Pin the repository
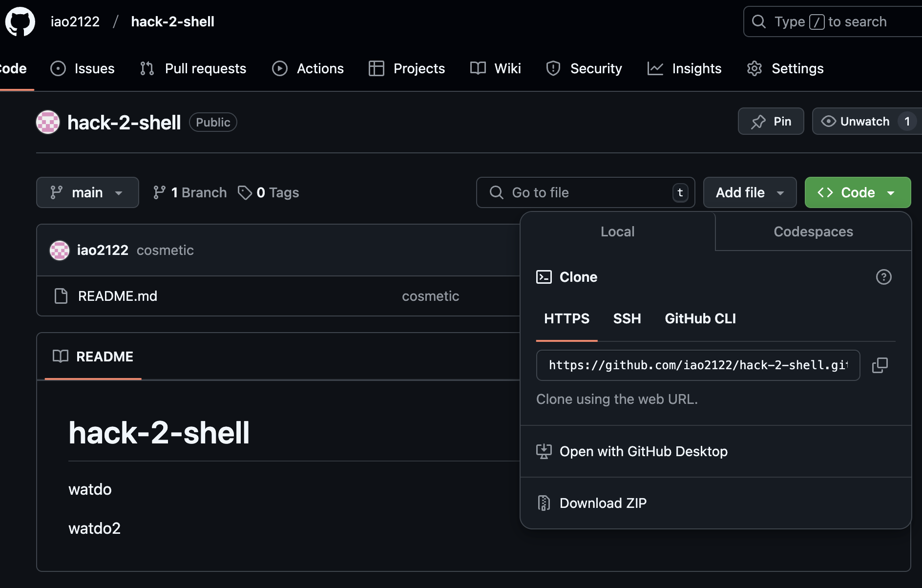 (771, 121)
